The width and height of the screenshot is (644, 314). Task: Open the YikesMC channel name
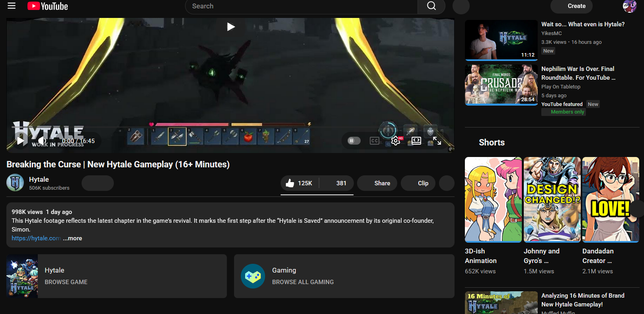pyautogui.click(x=552, y=33)
